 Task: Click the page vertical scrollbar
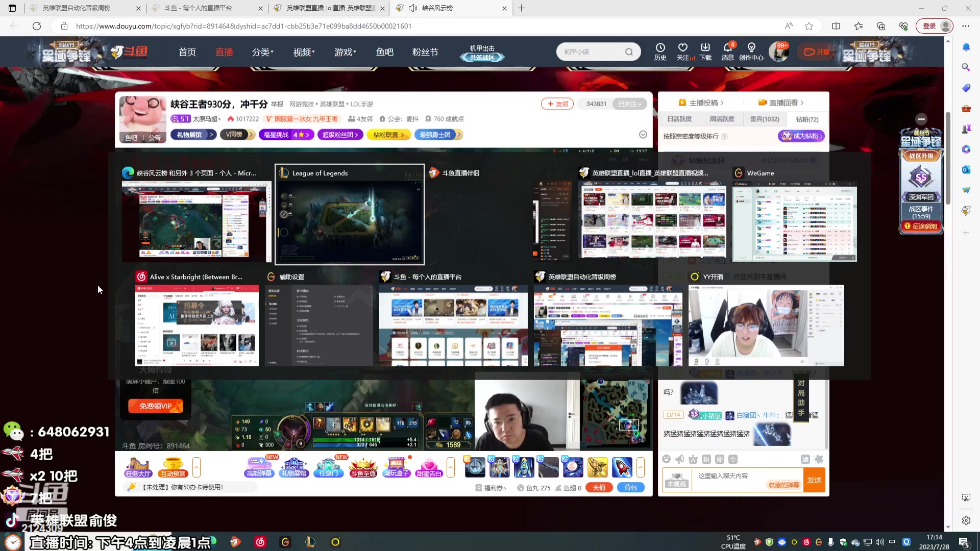[948, 158]
